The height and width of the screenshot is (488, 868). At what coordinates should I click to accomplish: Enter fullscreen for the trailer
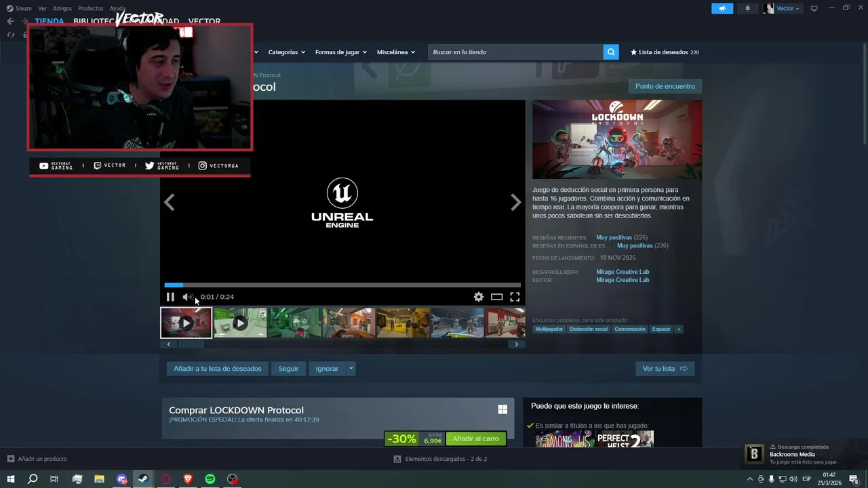515,297
